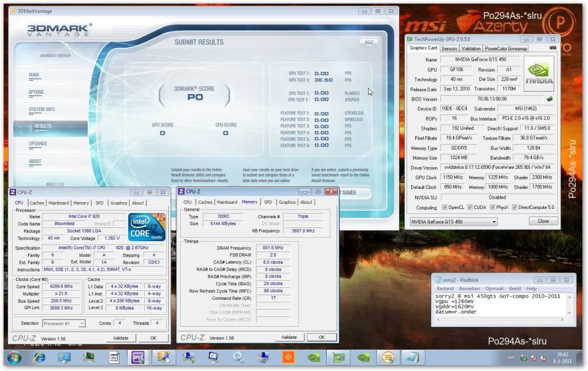Open the Help menu in Kladblok
The width and height of the screenshot is (588, 371).
(x=531, y=289)
